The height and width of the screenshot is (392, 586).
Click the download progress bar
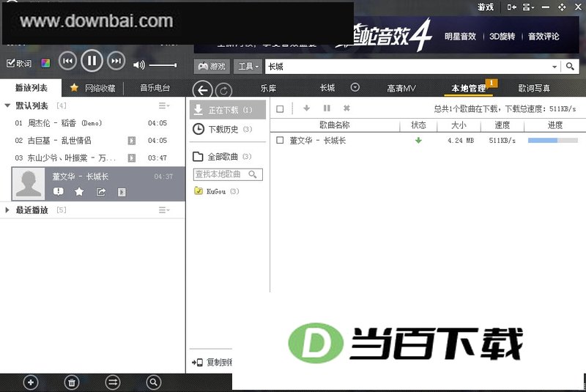[x=553, y=141]
